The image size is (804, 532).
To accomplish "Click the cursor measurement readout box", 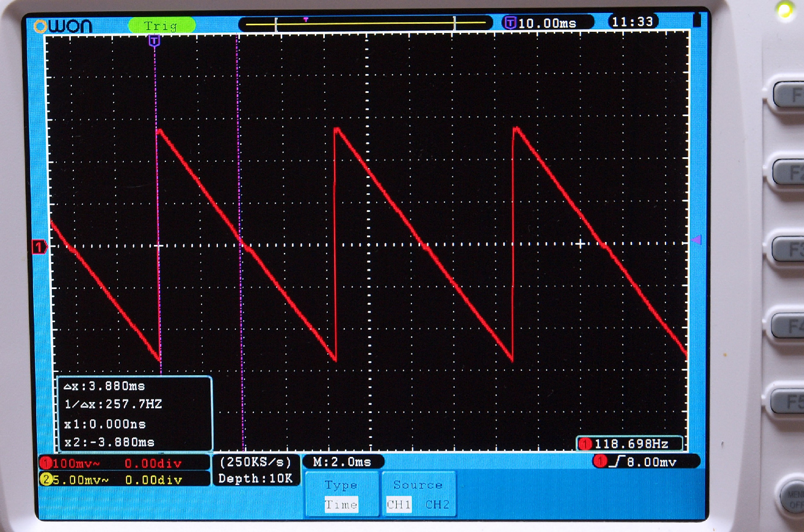I will coord(134,414).
